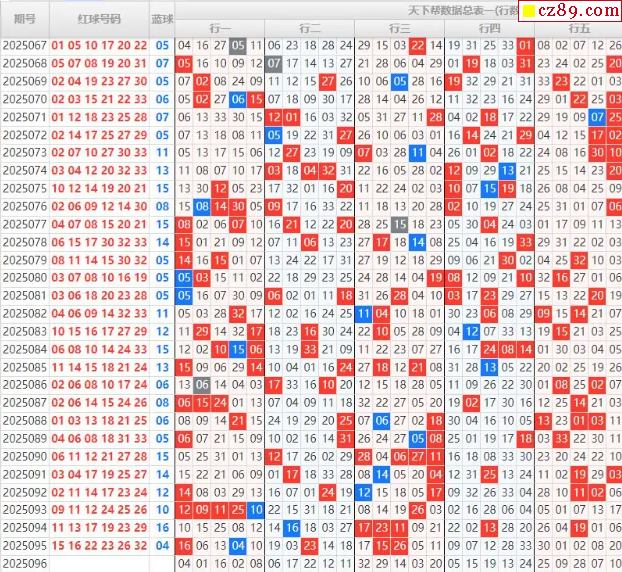Click blue highlighted 08 grid cell in row 2025076
622x572 pixels.
click(202, 206)
